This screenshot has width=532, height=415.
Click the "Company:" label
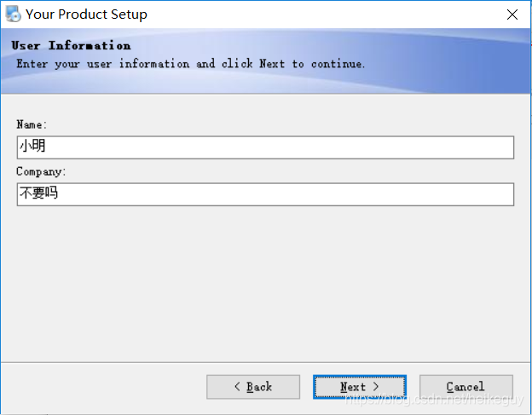coord(41,171)
